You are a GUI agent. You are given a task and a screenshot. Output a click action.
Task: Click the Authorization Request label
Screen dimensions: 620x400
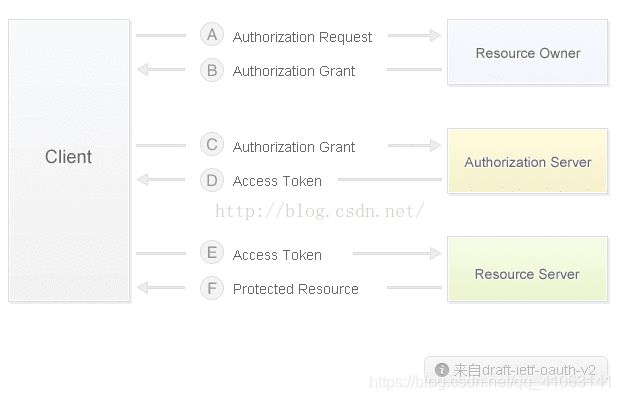(302, 37)
